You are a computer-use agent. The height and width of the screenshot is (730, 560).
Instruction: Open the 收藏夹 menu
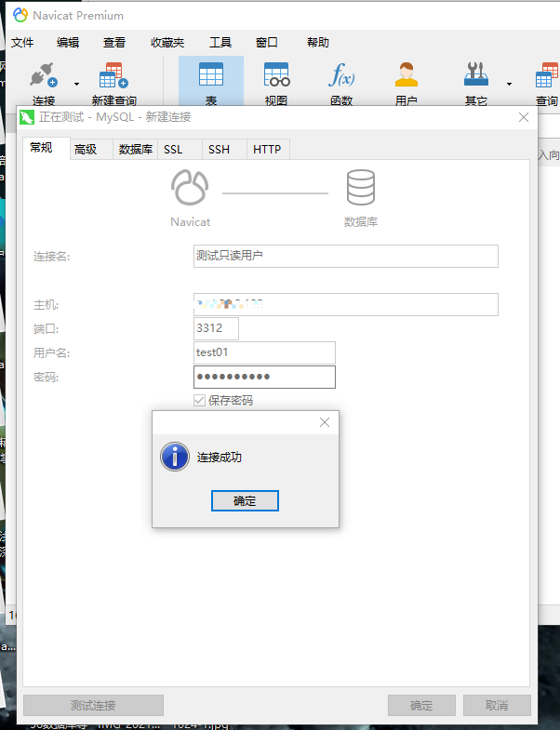pos(167,43)
